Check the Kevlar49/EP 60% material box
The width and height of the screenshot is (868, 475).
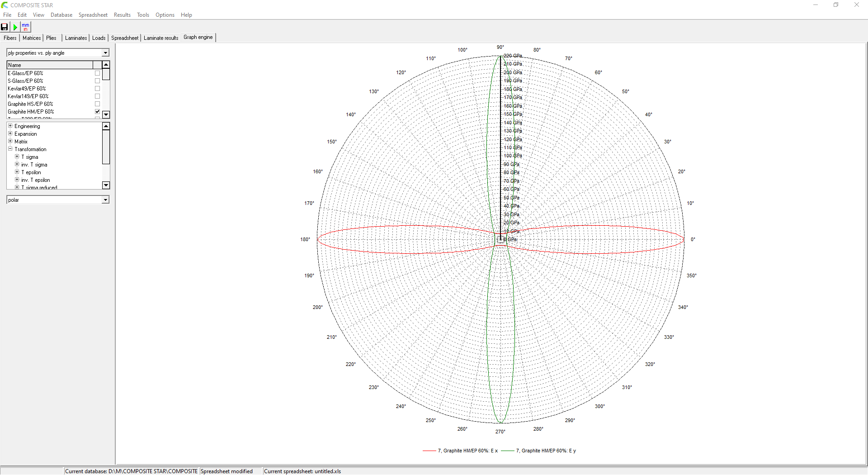pyautogui.click(x=97, y=89)
